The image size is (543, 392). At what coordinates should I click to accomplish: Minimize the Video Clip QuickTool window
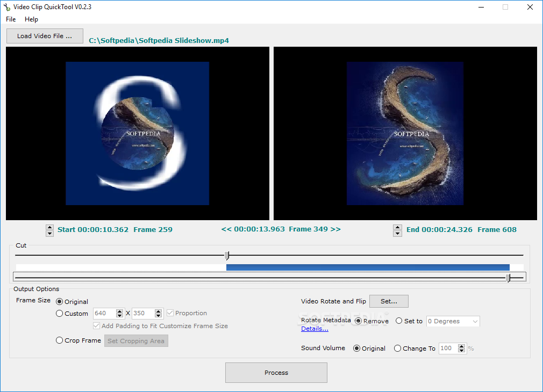[x=481, y=8]
